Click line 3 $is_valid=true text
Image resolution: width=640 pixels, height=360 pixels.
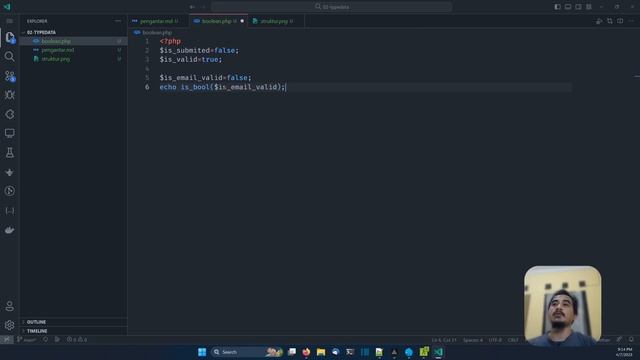(191, 60)
